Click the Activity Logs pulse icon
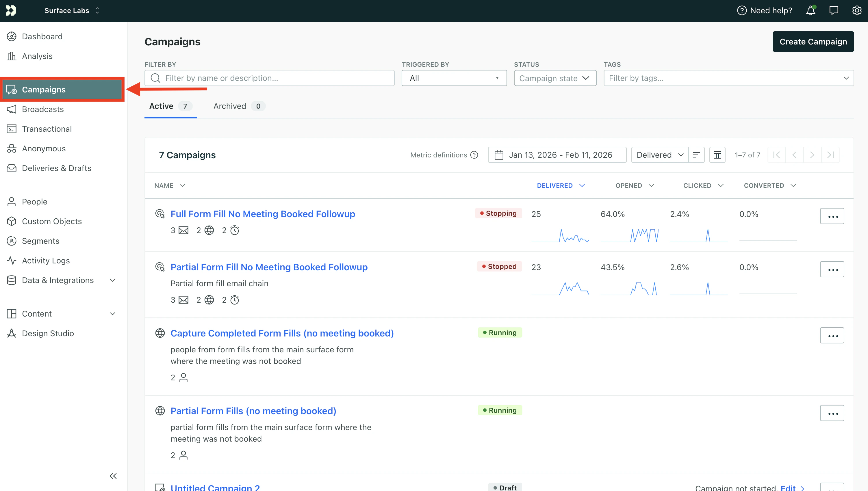Viewport: 868px width, 491px height. (x=12, y=260)
